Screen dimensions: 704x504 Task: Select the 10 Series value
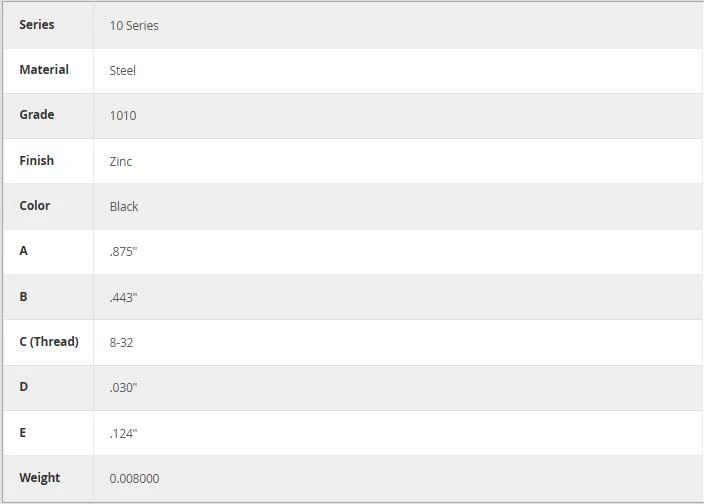tap(134, 26)
